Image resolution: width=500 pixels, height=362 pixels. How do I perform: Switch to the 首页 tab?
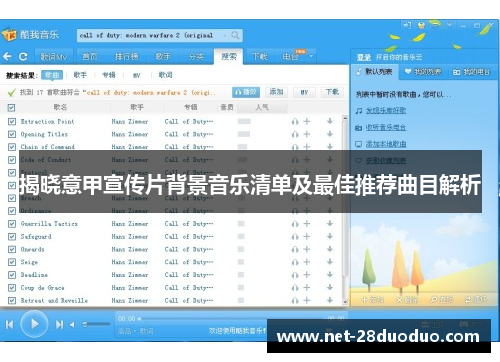tap(90, 57)
